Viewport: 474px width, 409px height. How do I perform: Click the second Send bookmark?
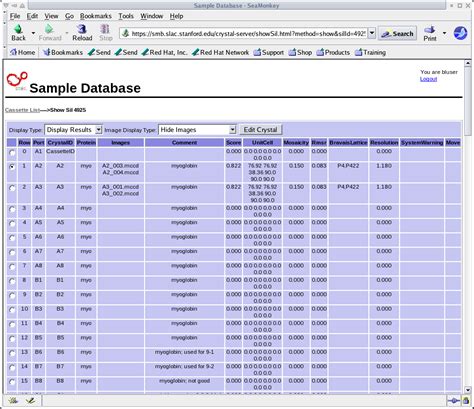(x=126, y=52)
